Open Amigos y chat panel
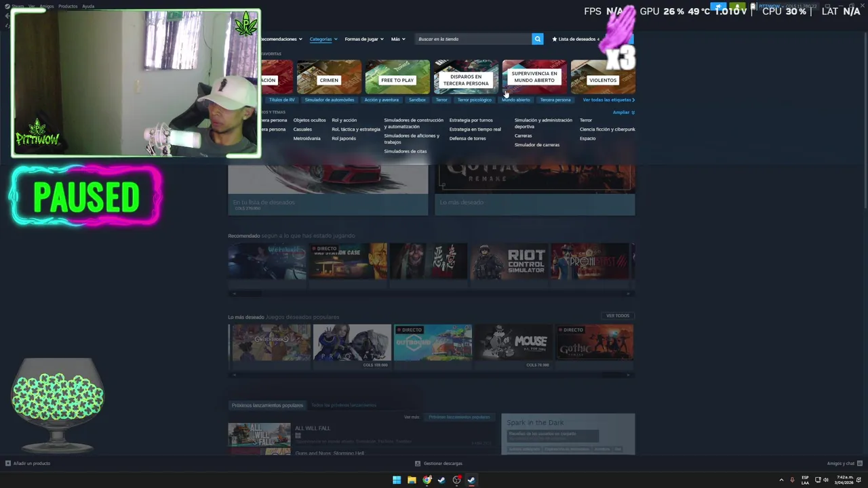This screenshot has width=868, height=488. pyautogui.click(x=841, y=464)
